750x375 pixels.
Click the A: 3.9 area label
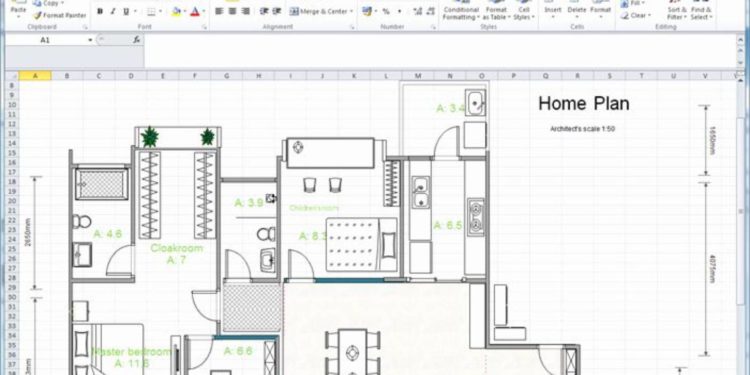(x=249, y=203)
